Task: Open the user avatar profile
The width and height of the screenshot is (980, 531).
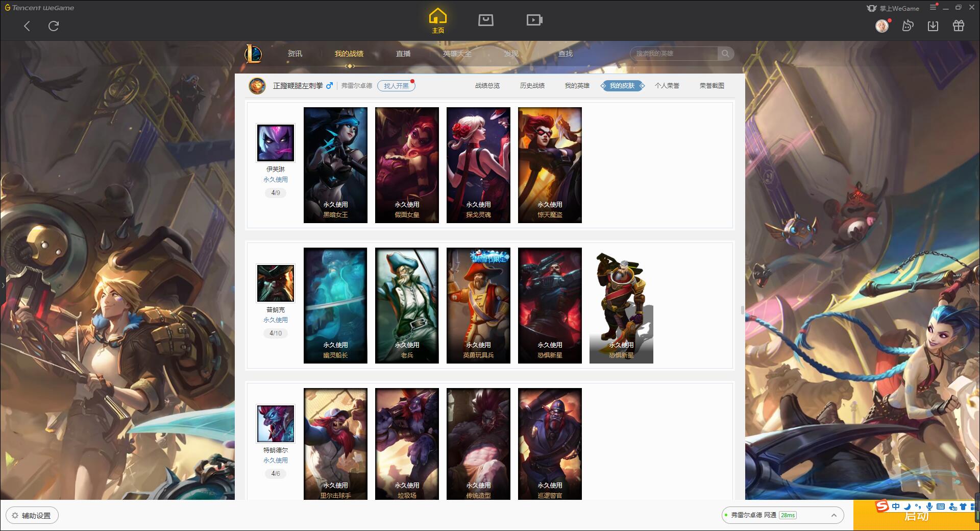Action: [882, 26]
